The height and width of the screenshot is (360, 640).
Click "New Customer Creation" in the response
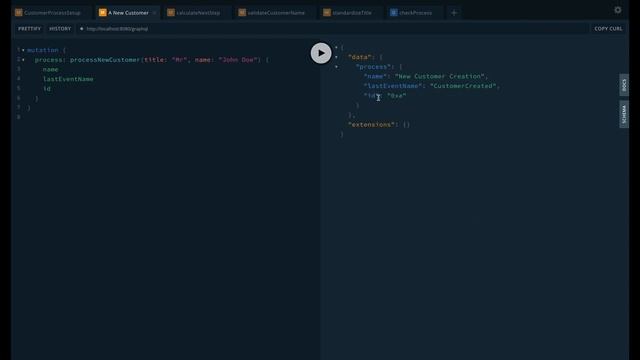440,76
